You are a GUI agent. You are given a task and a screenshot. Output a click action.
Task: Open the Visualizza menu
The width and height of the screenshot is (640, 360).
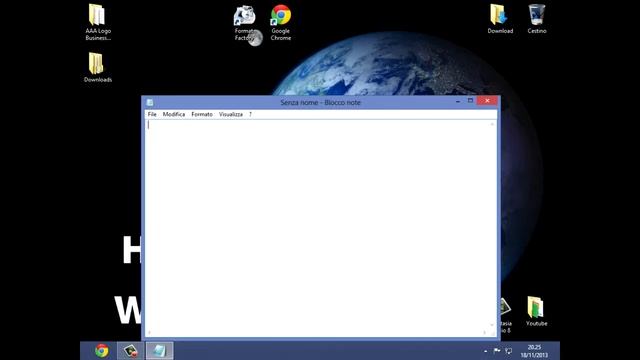231,114
